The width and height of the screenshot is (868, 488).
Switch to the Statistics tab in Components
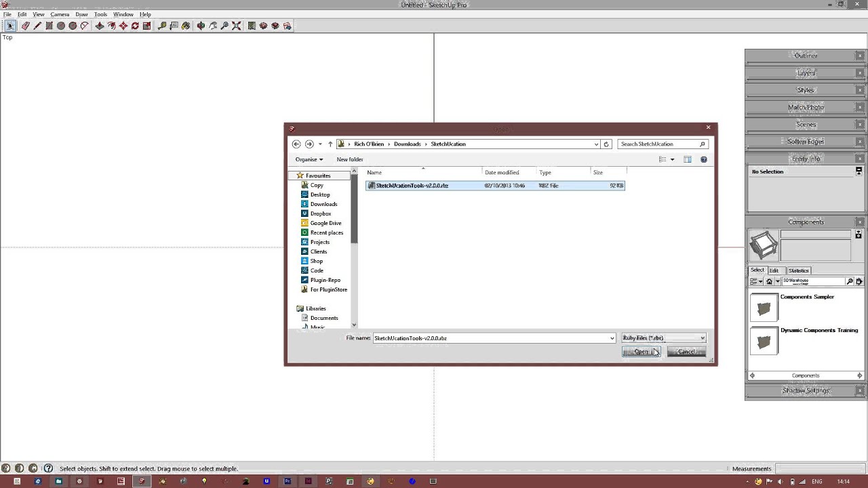tap(798, 270)
